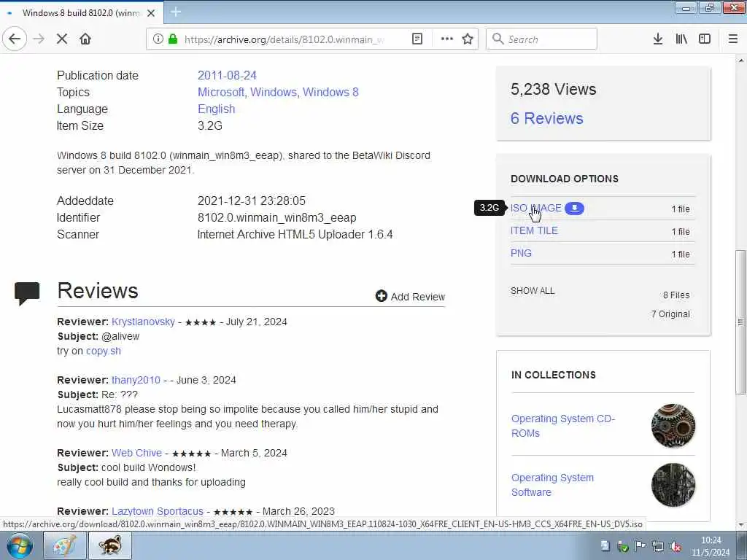
Task: Click the 8 Files count text
Action: tap(676, 295)
